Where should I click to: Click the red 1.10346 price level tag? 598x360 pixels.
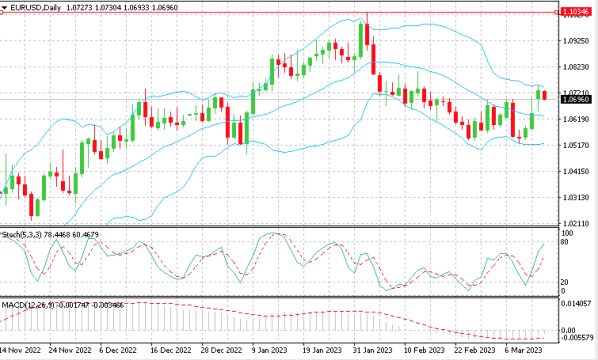pos(576,12)
